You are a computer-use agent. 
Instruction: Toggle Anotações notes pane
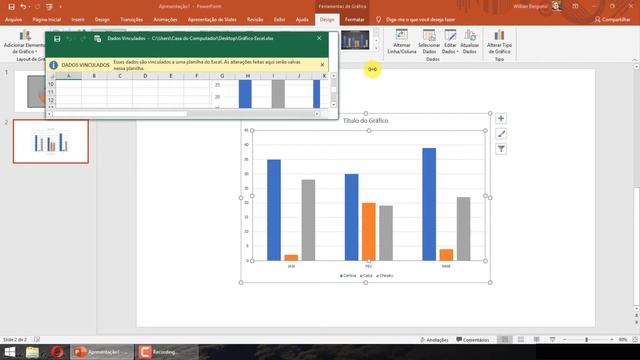(x=434, y=340)
